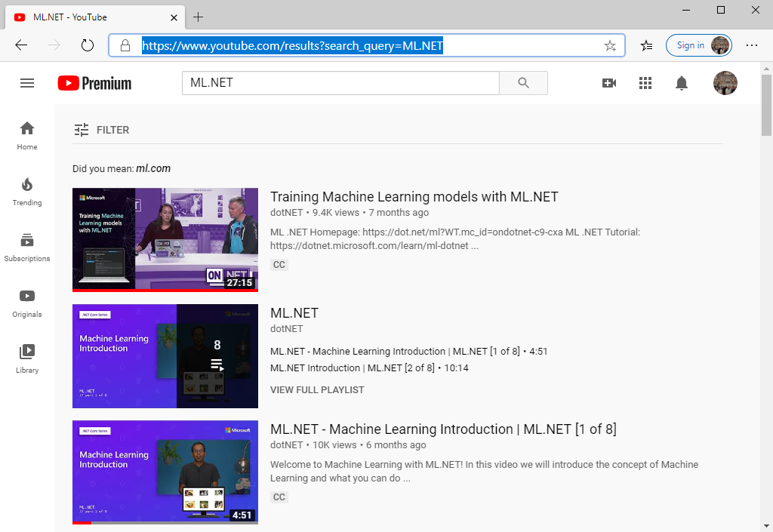Click the 'ml.com' suggestion link
773x532 pixels.
[153, 168]
